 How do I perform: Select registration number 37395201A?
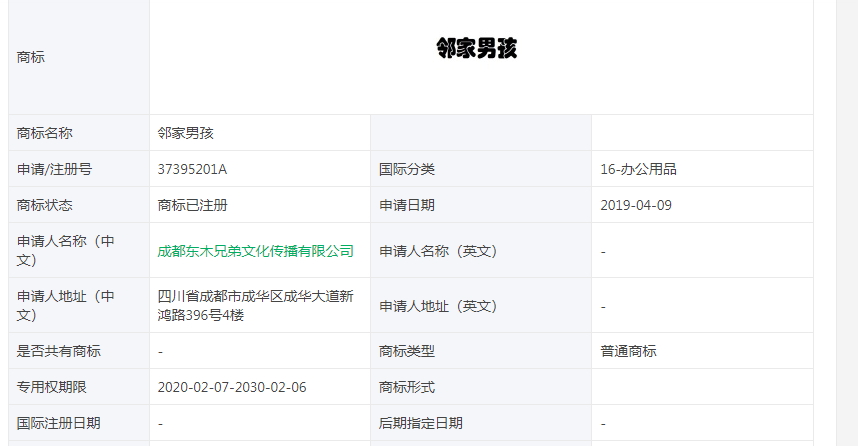click(192, 169)
